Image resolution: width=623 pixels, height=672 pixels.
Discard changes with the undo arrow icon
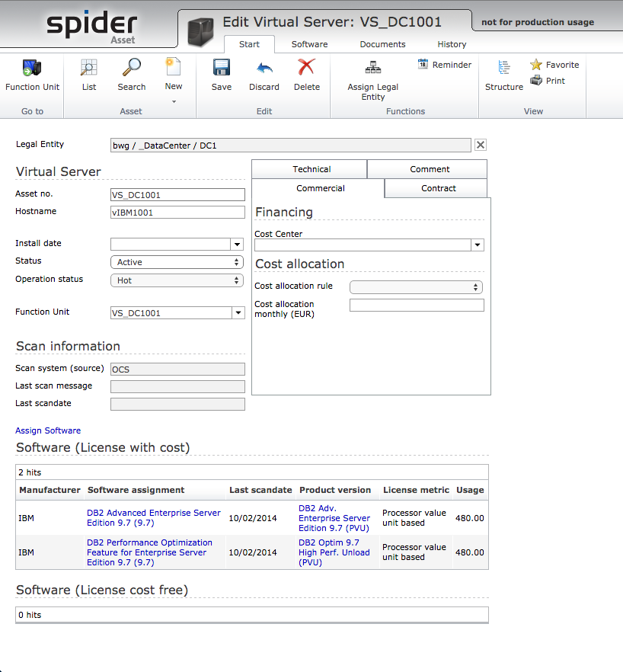click(264, 69)
